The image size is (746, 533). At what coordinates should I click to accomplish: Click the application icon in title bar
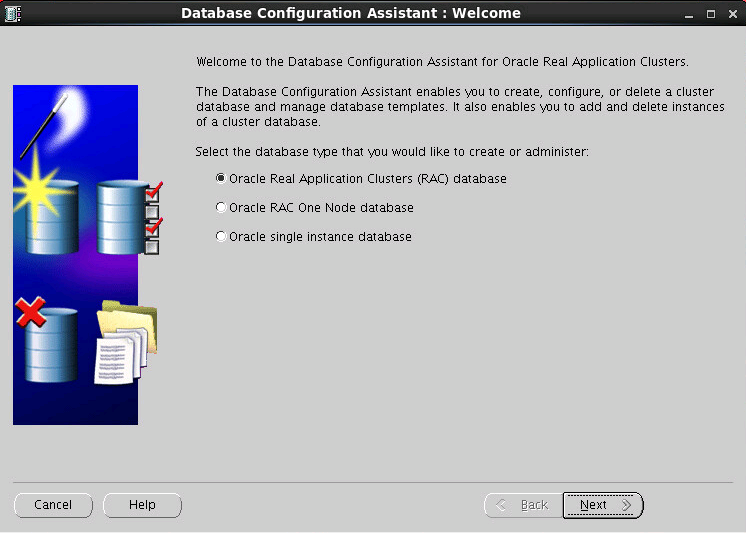pyautogui.click(x=13, y=13)
